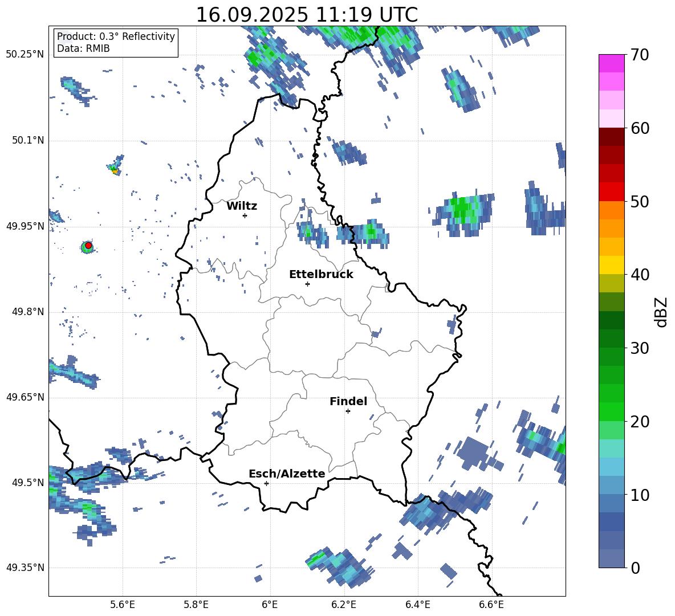Click the title text 16.09.2025 11:19 UTC

coord(307,15)
